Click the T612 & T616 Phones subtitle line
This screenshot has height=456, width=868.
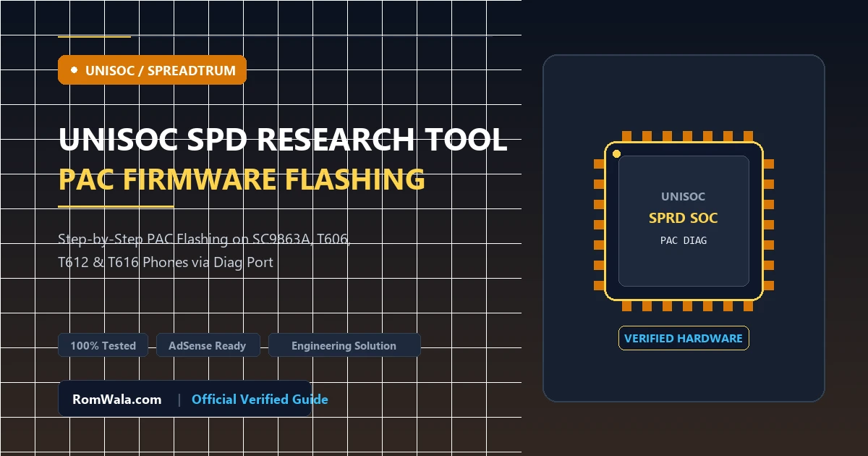point(166,262)
